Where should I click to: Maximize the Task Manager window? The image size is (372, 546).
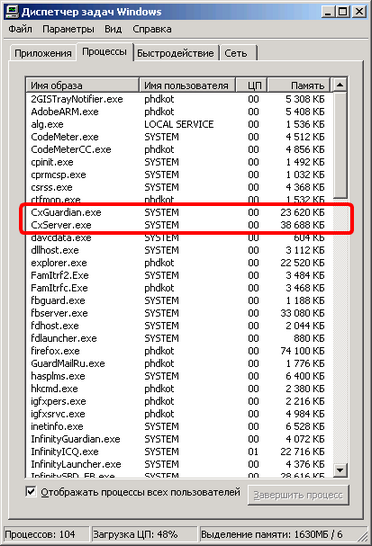(x=343, y=12)
